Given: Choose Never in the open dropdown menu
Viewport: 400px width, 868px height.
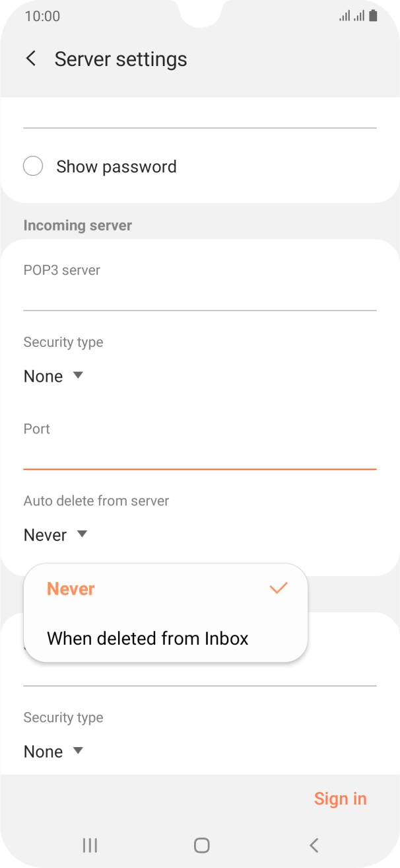Looking at the screenshot, I should pos(71,588).
